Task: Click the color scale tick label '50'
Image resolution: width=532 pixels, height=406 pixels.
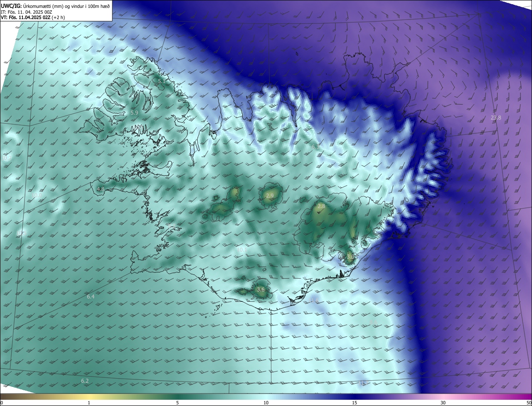Action: click(529, 403)
